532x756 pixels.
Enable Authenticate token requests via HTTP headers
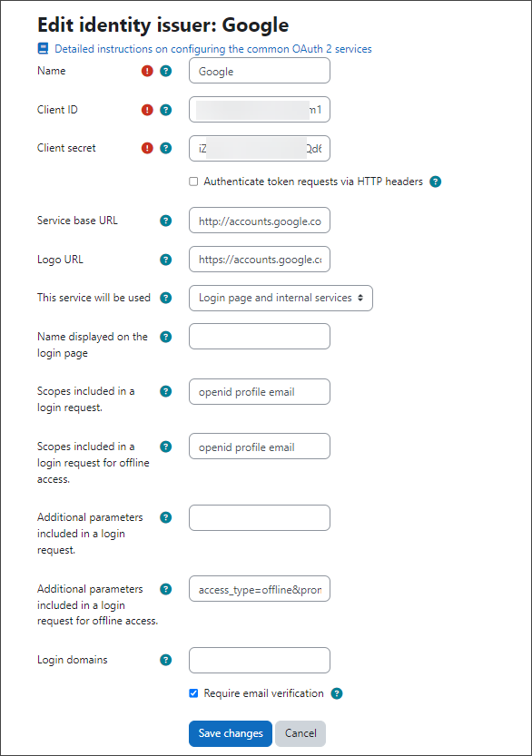[x=193, y=182]
